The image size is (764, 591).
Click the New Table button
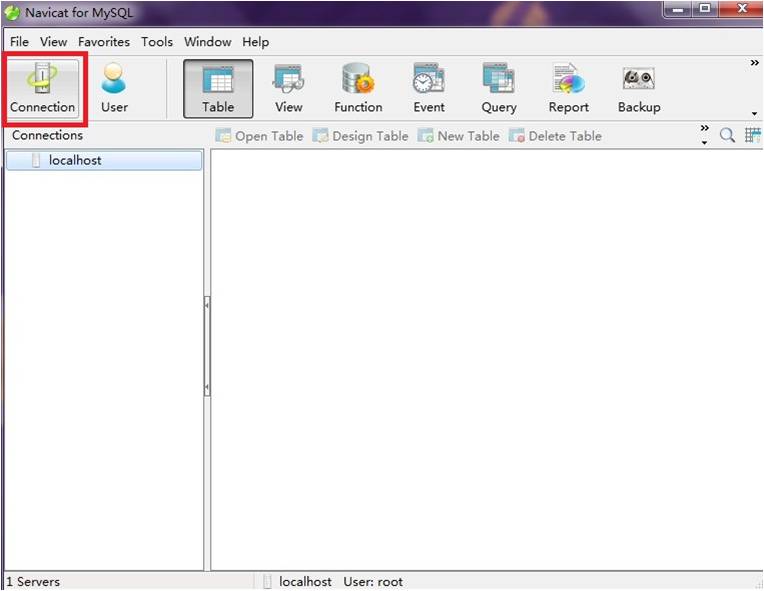458,136
